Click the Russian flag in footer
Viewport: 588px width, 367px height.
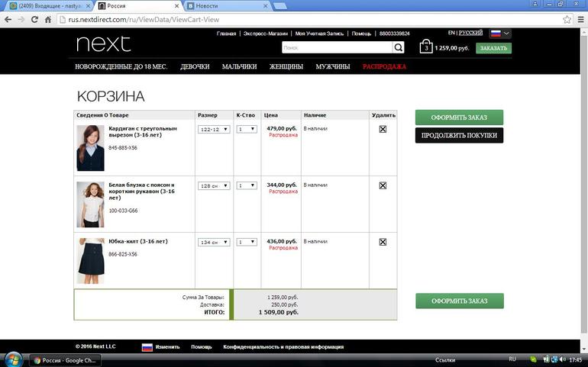pyautogui.click(x=147, y=347)
